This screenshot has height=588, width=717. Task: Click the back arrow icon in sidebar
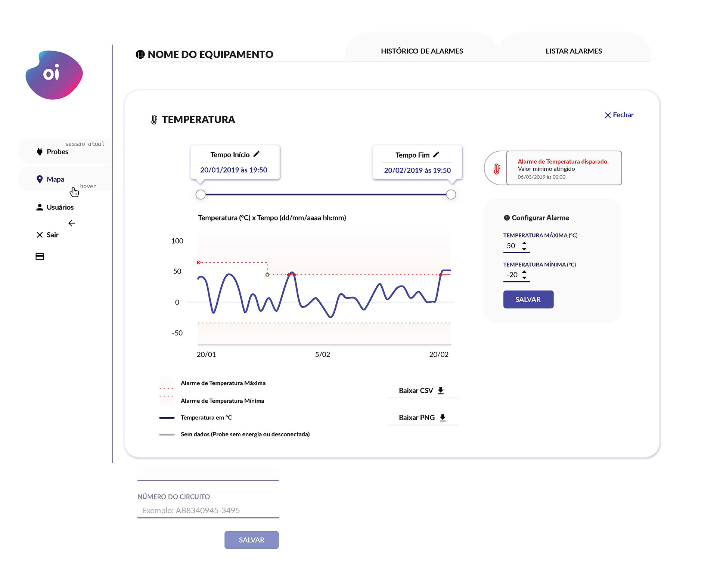(x=72, y=223)
